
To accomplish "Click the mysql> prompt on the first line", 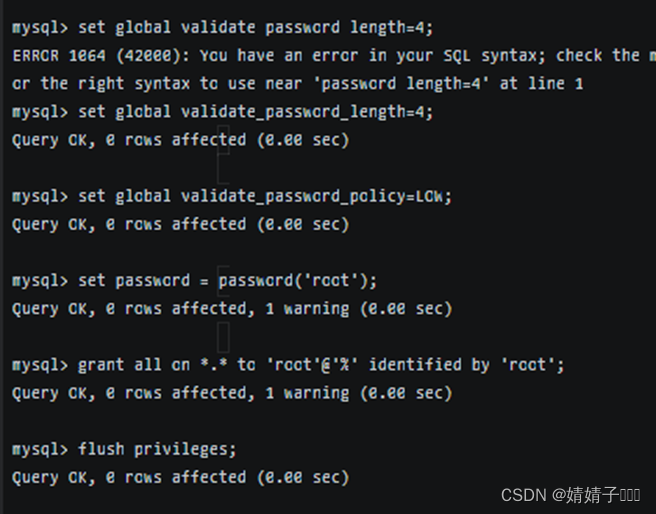I will [40, 28].
